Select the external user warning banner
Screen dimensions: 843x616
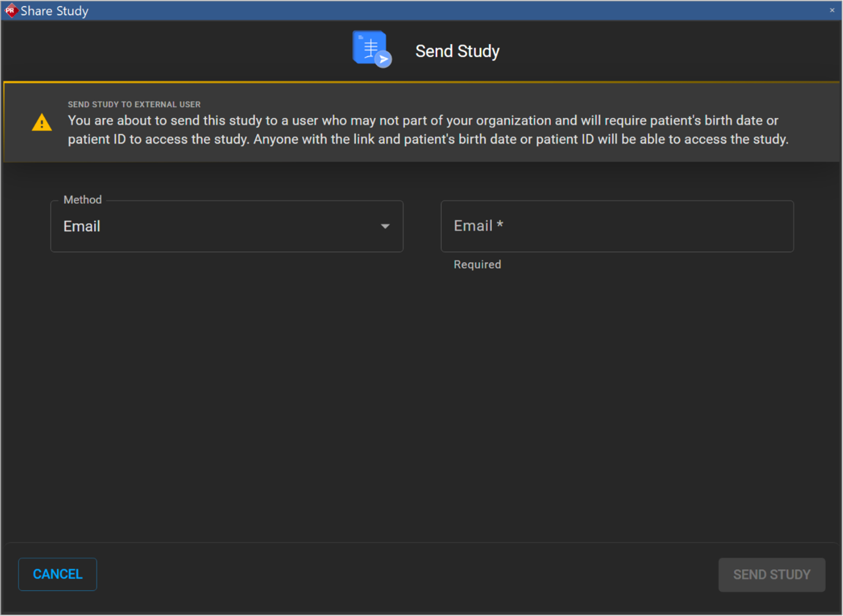click(422, 121)
